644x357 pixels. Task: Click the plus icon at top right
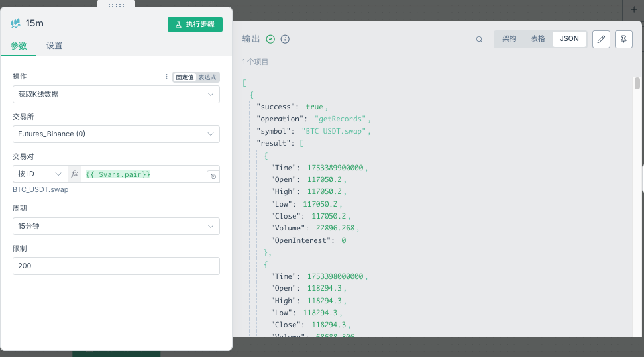point(633,9)
